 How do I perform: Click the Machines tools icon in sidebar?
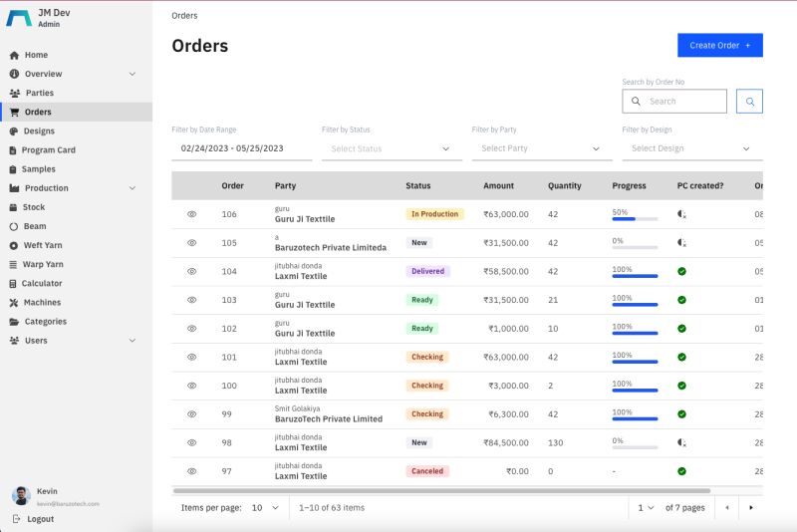coord(14,303)
